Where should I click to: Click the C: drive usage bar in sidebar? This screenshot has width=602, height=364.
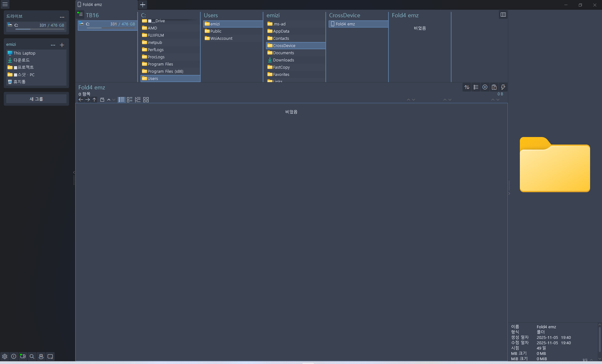[x=40, y=29]
